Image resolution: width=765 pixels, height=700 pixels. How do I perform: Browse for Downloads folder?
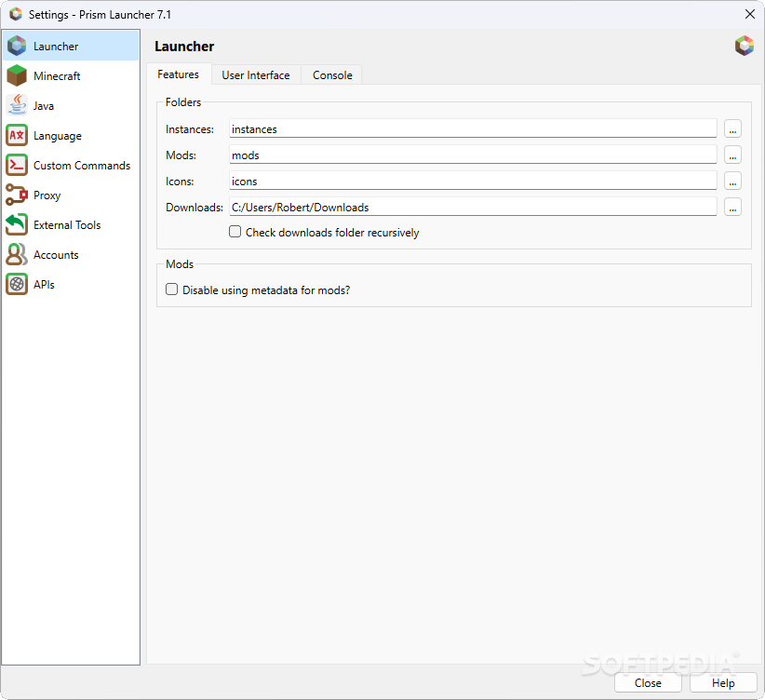[x=732, y=207]
